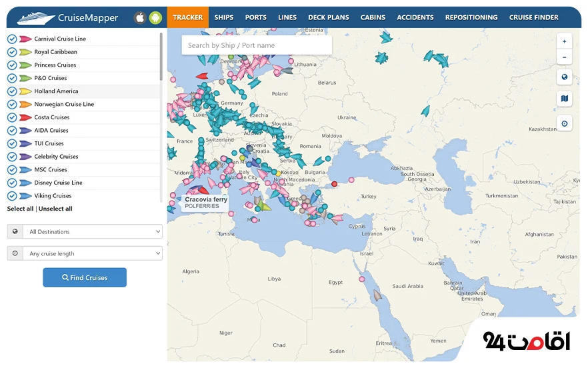Uncheck the Royal Caribbean checkbox
The width and height of the screenshot is (588, 368).
(12, 52)
